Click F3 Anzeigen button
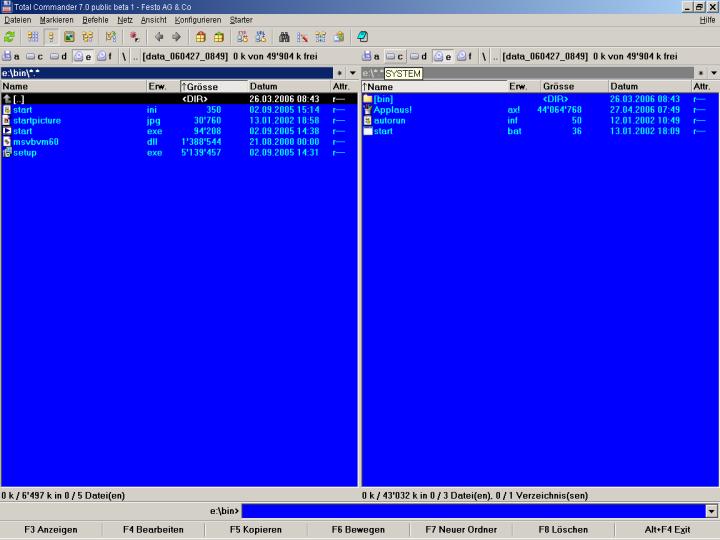 point(51,530)
